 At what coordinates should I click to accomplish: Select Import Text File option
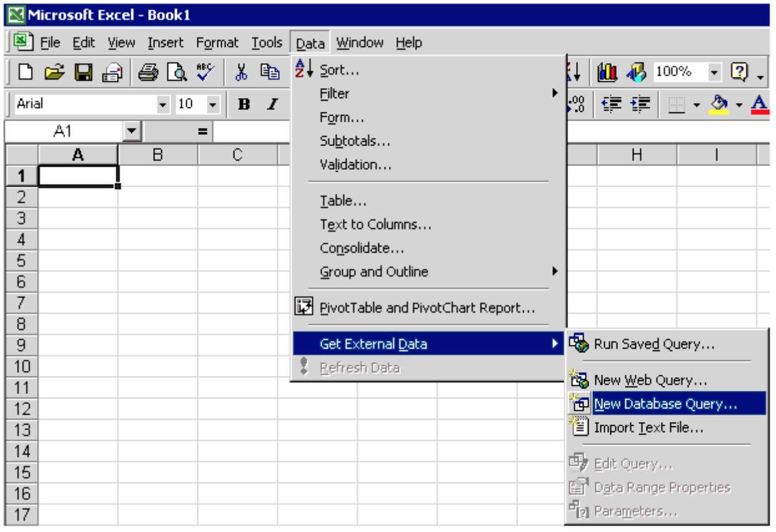(649, 428)
